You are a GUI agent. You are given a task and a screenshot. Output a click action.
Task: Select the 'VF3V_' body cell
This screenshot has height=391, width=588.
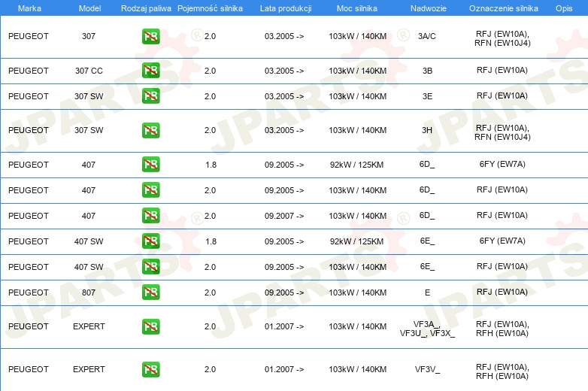[x=428, y=369]
